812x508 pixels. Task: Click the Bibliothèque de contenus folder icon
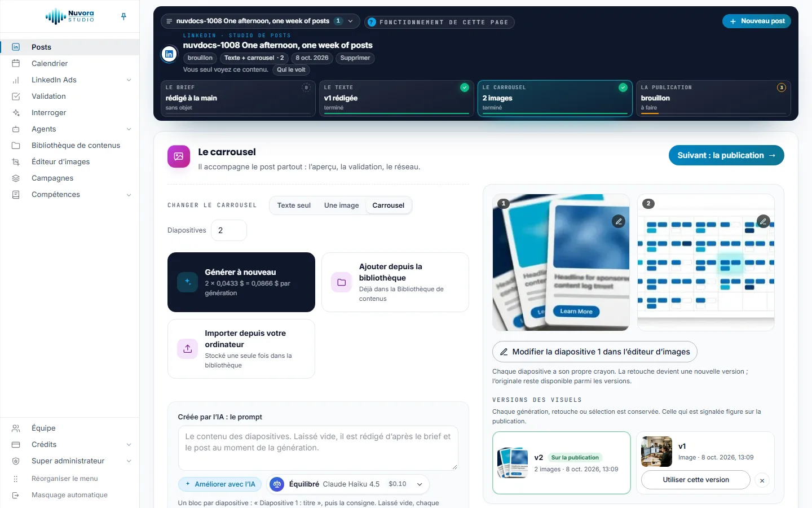click(16, 146)
